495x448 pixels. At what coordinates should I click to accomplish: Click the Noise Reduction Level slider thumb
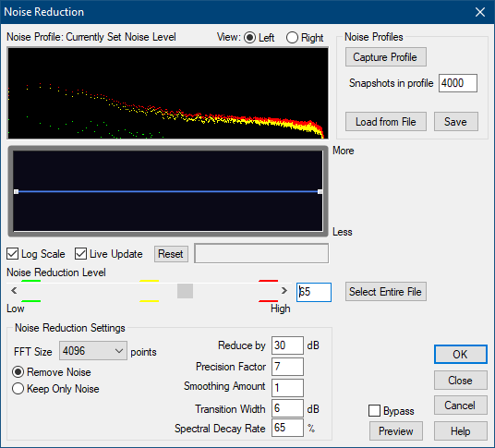pos(185,291)
